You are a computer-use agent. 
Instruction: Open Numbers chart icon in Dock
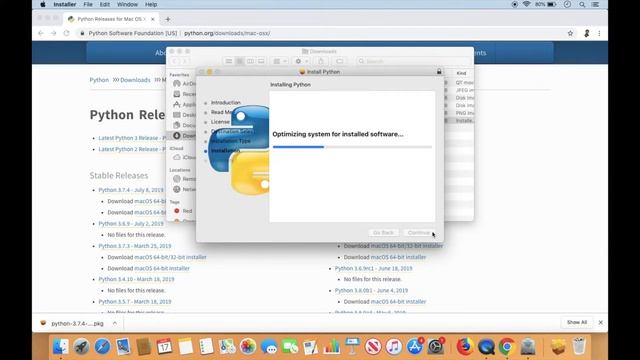click(331, 347)
